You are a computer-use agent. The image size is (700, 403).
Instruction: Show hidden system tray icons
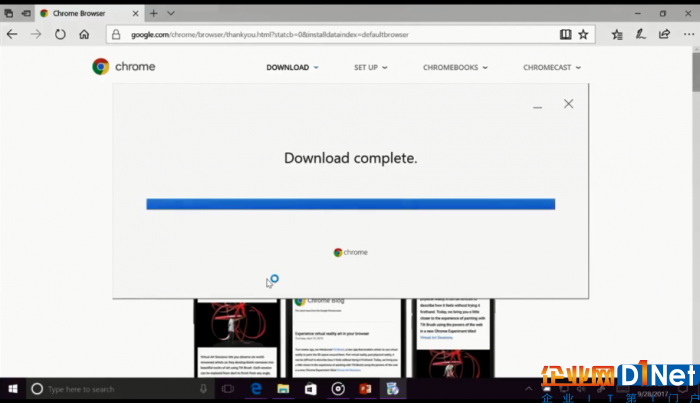[x=529, y=389]
